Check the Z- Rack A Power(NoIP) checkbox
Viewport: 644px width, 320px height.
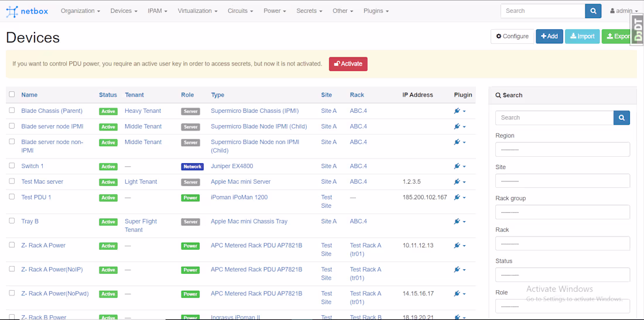[12, 269]
